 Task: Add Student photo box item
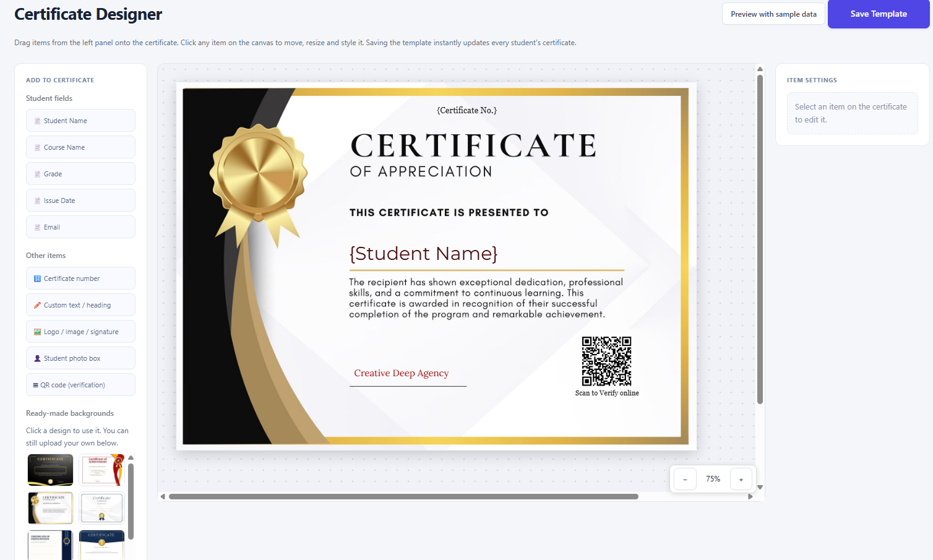click(80, 358)
